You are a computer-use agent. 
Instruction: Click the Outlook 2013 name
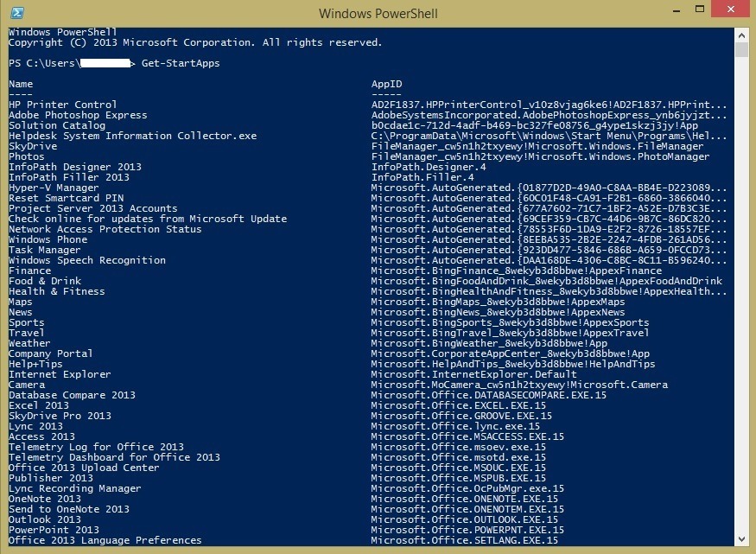[45, 519]
